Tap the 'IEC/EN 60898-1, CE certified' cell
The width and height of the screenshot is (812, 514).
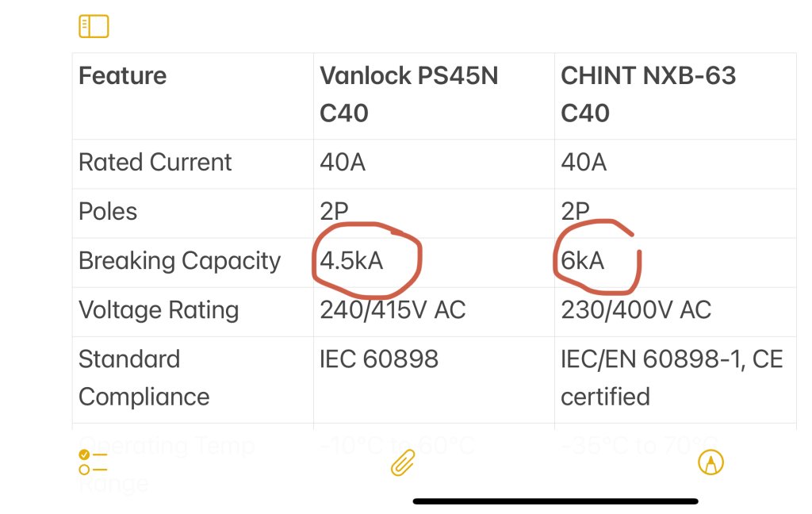coord(676,380)
